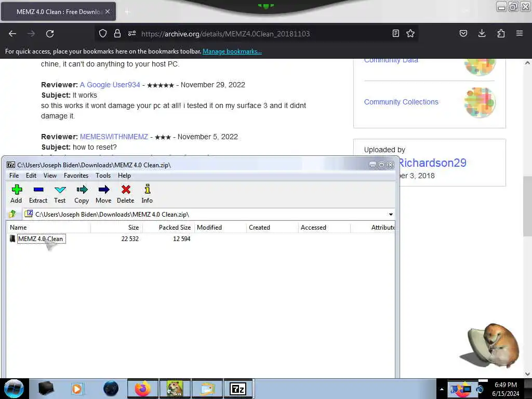Sort by the Packed Size column header

click(169, 228)
